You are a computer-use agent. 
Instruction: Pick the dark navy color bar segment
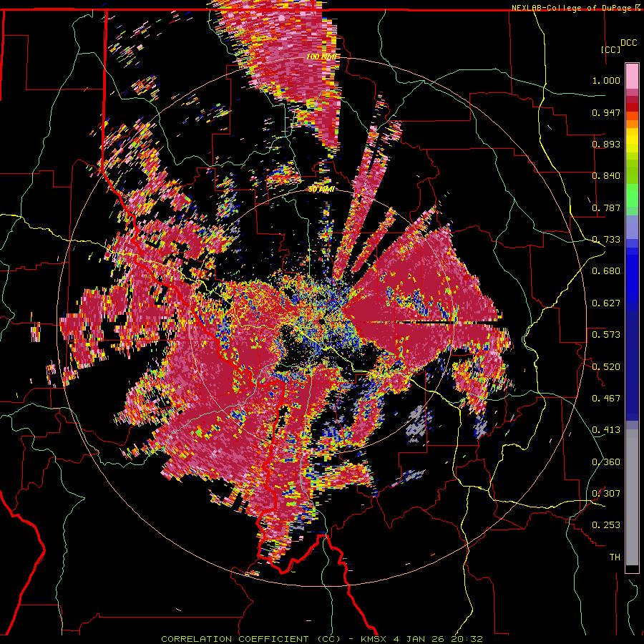click(x=632, y=366)
